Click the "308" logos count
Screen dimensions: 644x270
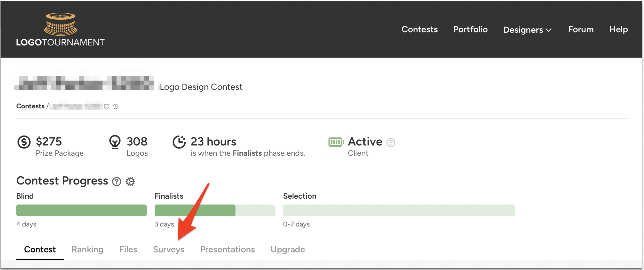coord(137,141)
